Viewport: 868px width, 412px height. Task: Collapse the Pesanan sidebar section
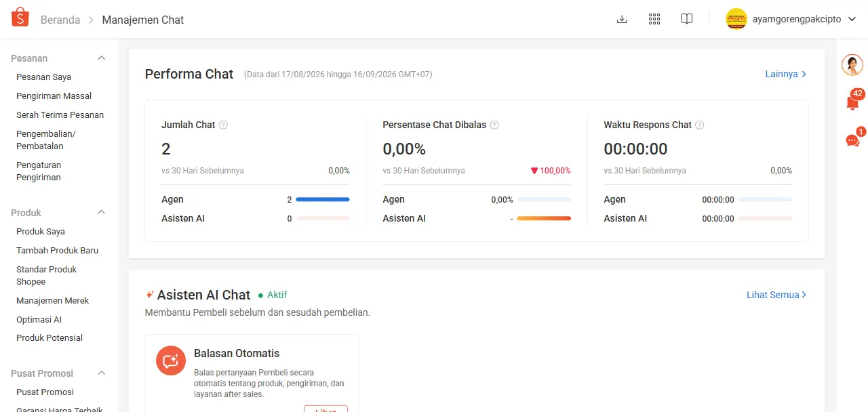click(102, 58)
